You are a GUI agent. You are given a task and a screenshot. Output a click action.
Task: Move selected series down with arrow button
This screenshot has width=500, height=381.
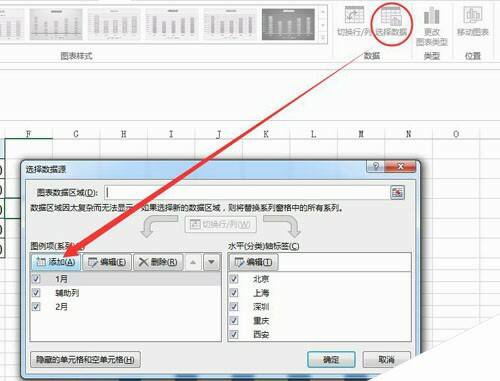click(x=211, y=262)
